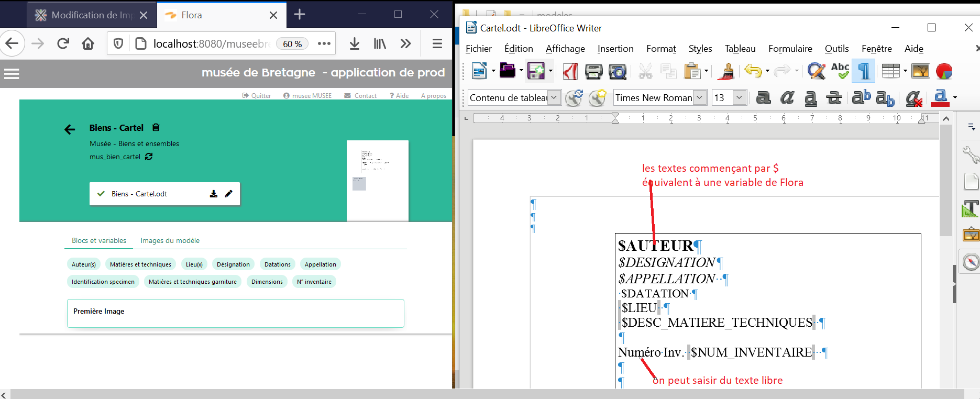Image resolution: width=980 pixels, height=399 pixels.
Task: Click the Print icon in Writer
Action: (x=593, y=71)
